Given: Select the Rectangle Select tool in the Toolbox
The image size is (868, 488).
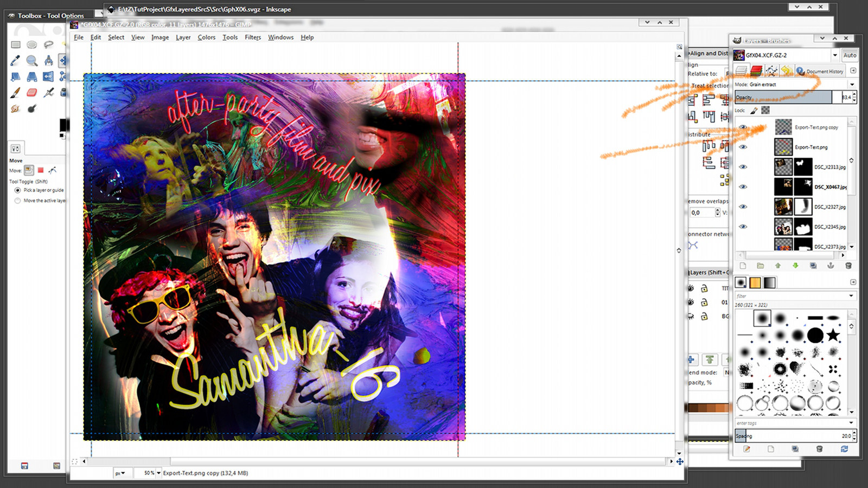Looking at the screenshot, I should pyautogui.click(x=16, y=45).
